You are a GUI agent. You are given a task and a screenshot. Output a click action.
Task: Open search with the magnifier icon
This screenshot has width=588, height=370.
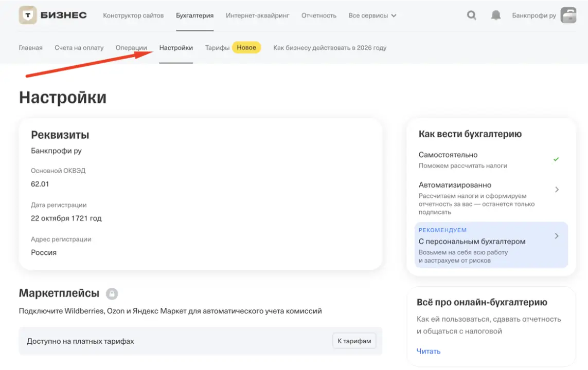[x=471, y=15]
